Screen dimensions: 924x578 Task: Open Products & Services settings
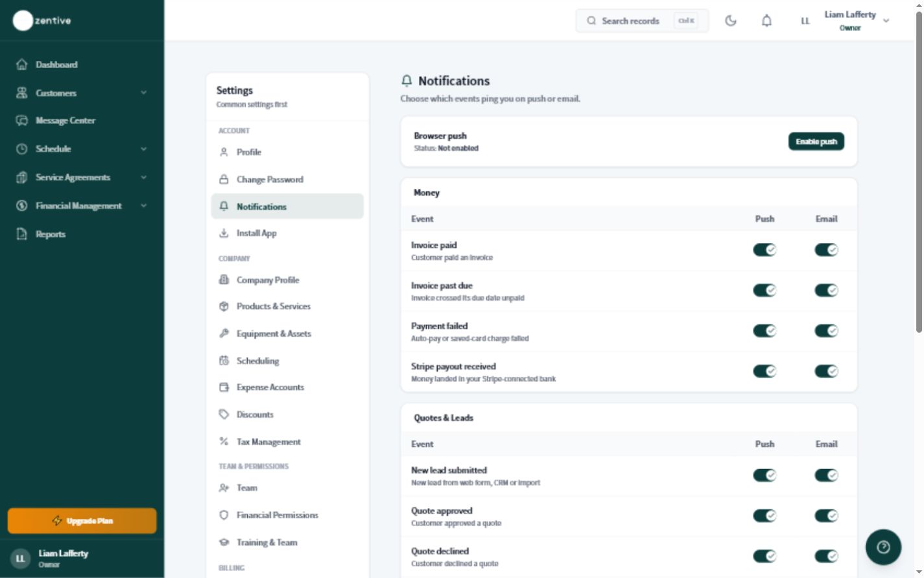point(287,306)
